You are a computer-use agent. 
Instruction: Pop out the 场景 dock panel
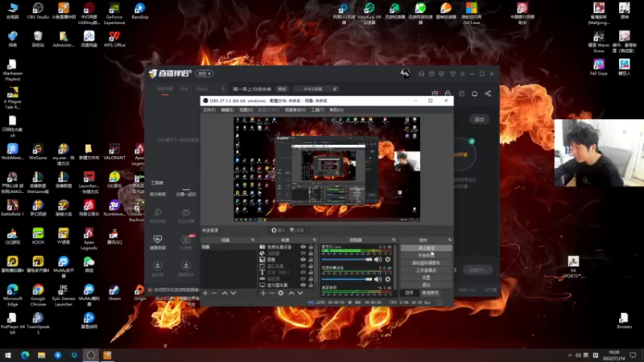pyautogui.click(x=253, y=240)
